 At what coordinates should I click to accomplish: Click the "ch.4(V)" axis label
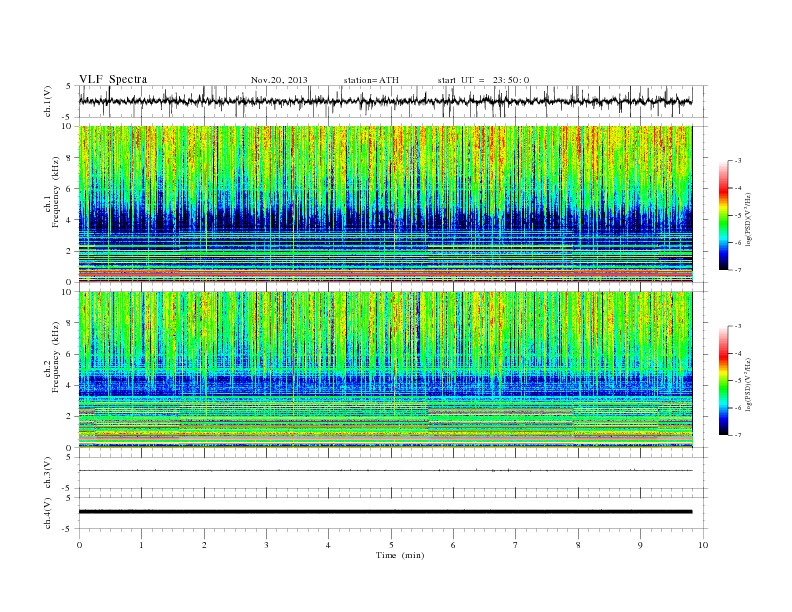[x=48, y=513]
